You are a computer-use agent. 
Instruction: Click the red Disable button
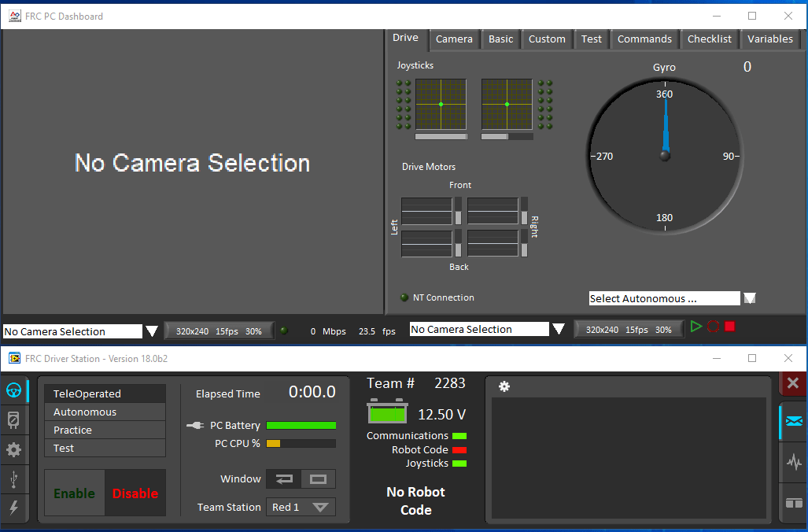pos(135,493)
